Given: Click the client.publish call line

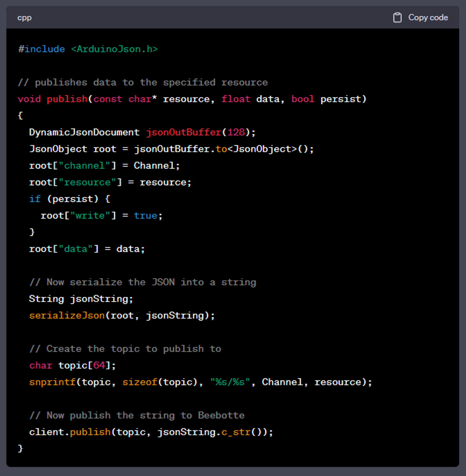Looking at the screenshot, I should tap(151, 432).
